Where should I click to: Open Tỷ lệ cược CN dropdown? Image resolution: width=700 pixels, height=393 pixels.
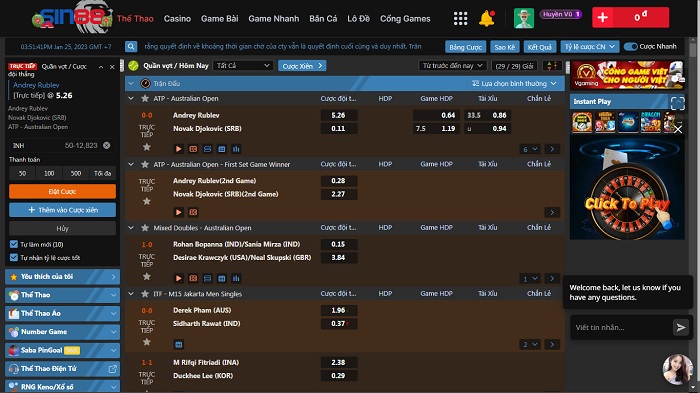589,47
